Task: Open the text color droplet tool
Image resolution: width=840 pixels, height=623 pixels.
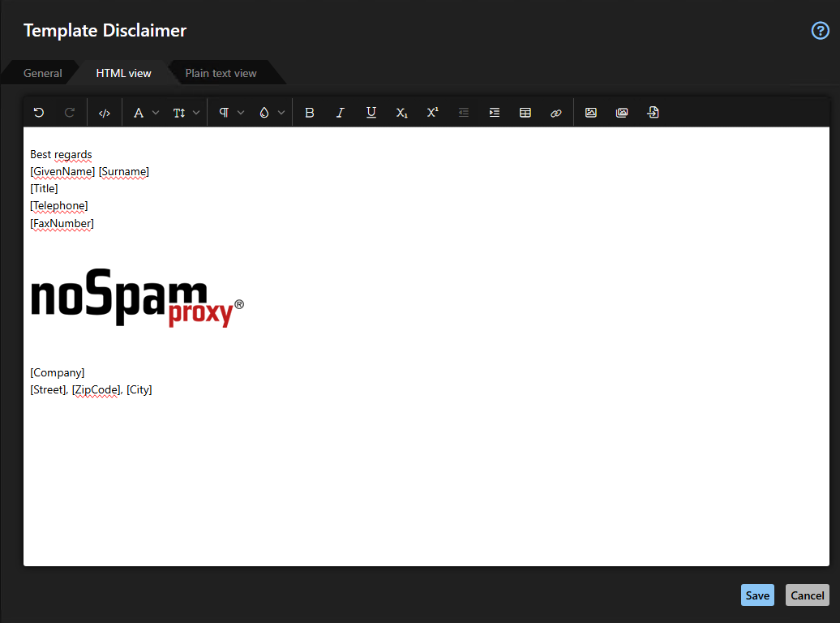Action: tap(264, 113)
